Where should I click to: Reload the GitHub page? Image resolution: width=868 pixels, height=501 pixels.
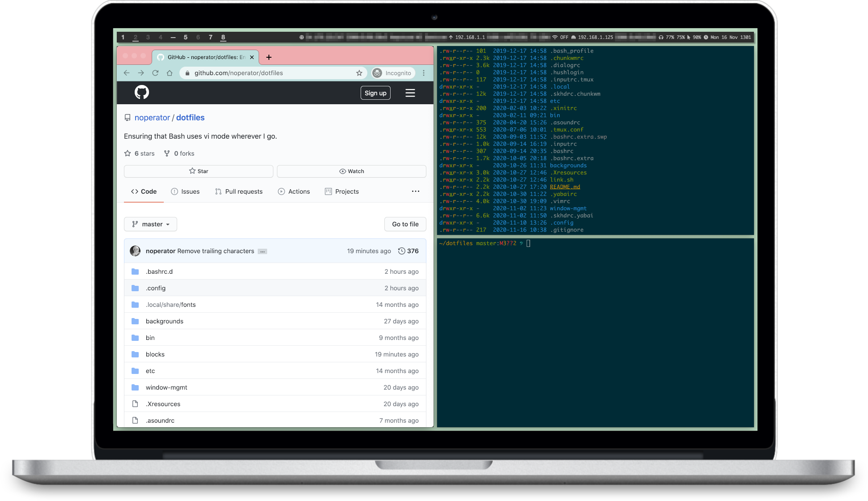pos(155,73)
